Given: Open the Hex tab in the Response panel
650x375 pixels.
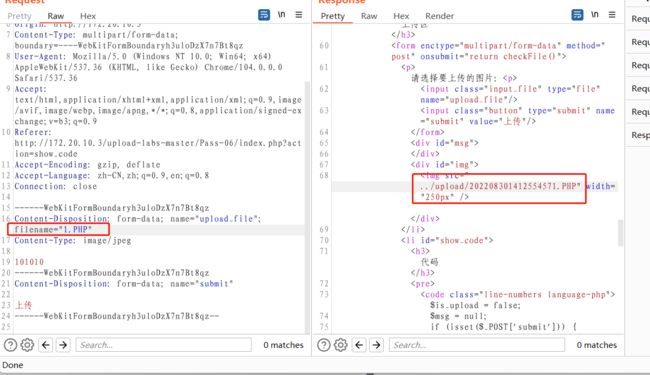Looking at the screenshot, I should (x=401, y=16).
